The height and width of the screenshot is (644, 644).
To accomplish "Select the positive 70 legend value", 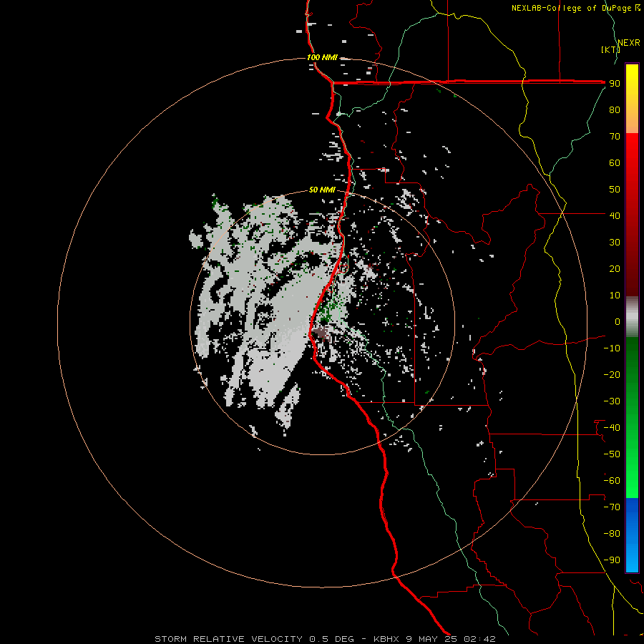I will pyautogui.click(x=615, y=137).
